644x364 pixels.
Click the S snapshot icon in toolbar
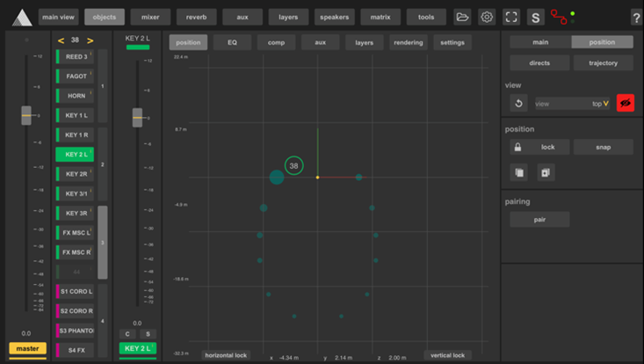[x=535, y=17]
